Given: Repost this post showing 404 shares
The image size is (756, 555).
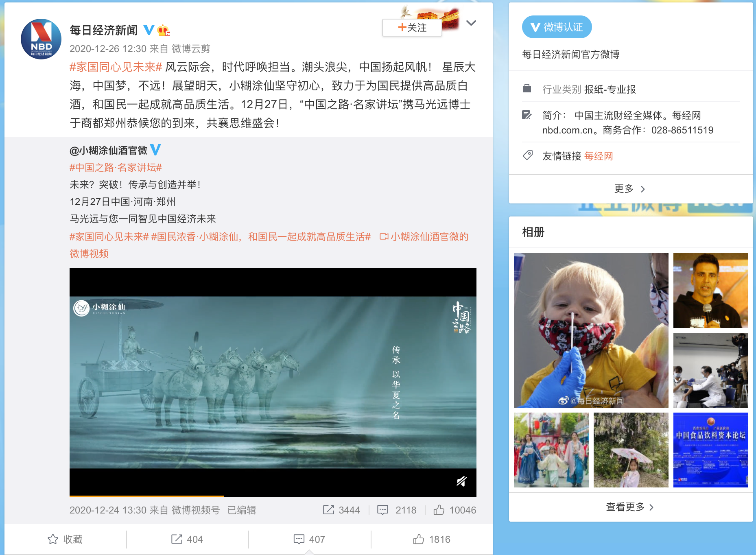Looking at the screenshot, I should point(187,539).
